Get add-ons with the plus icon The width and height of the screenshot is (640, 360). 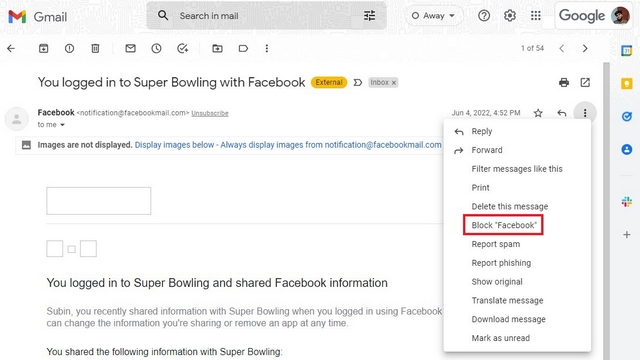tap(627, 235)
